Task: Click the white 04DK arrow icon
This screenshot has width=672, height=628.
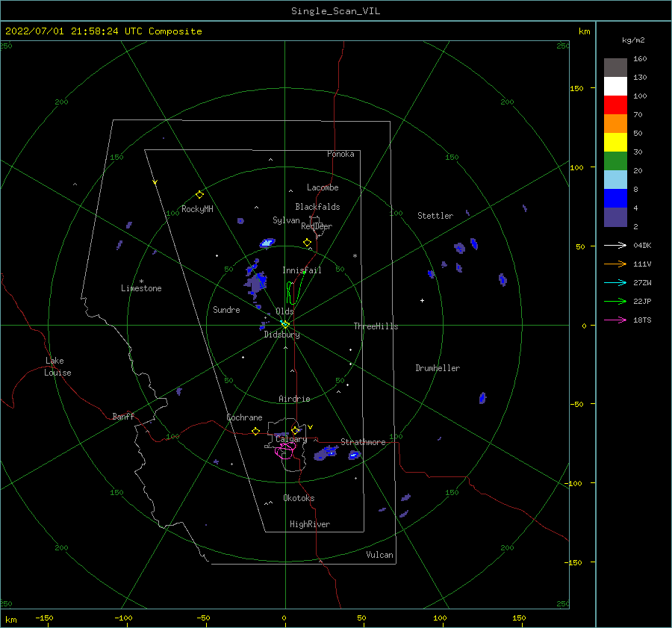Action: point(615,245)
